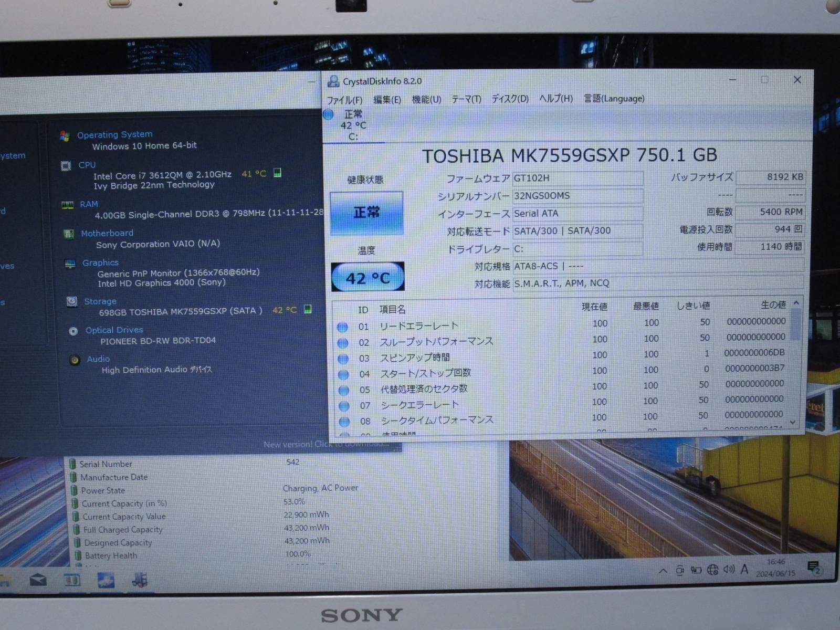Click the CPU temperature indicator icon at 41 °C

[x=278, y=173]
